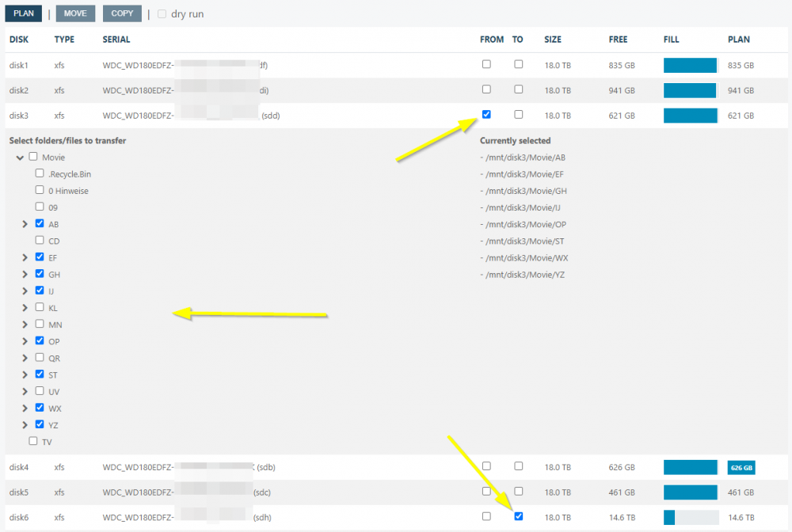Expand the GH folder
Viewport: 792px width, 532px height.
point(25,274)
